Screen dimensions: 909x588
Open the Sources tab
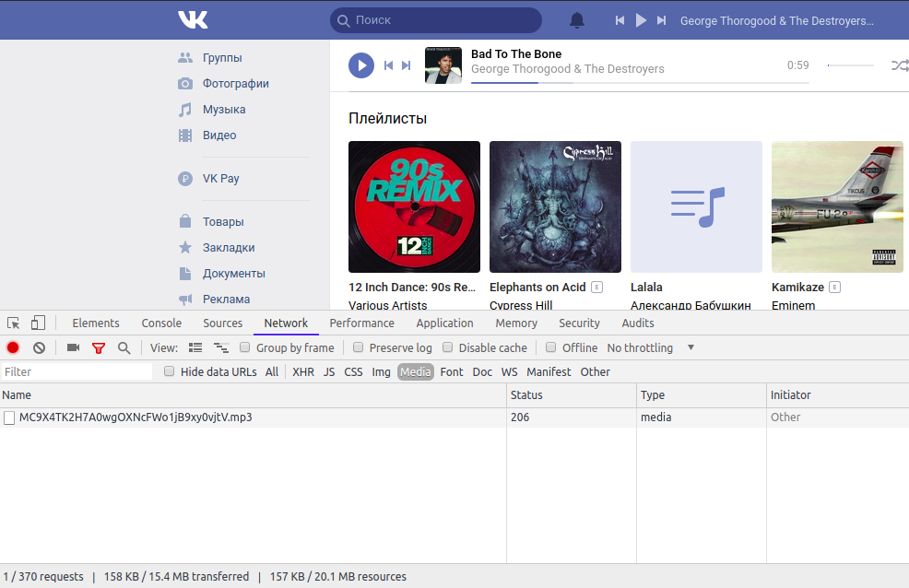coord(222,323)
